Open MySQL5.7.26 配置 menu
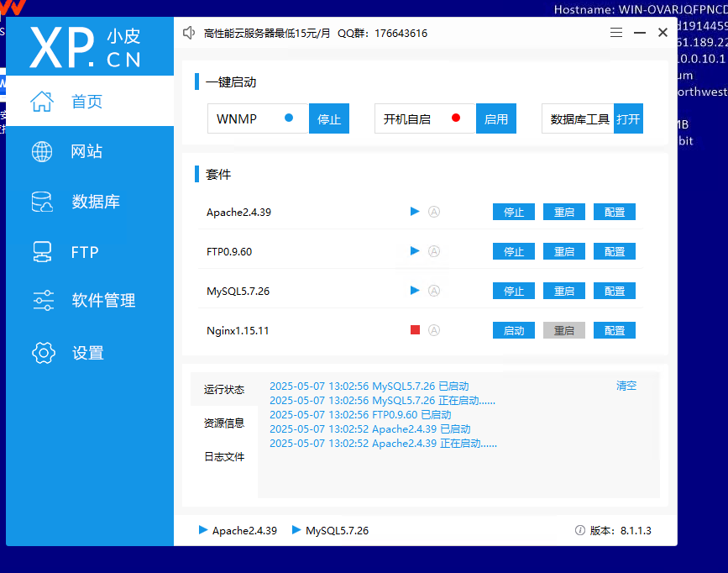The image size is (728, 573). (615, 291)
